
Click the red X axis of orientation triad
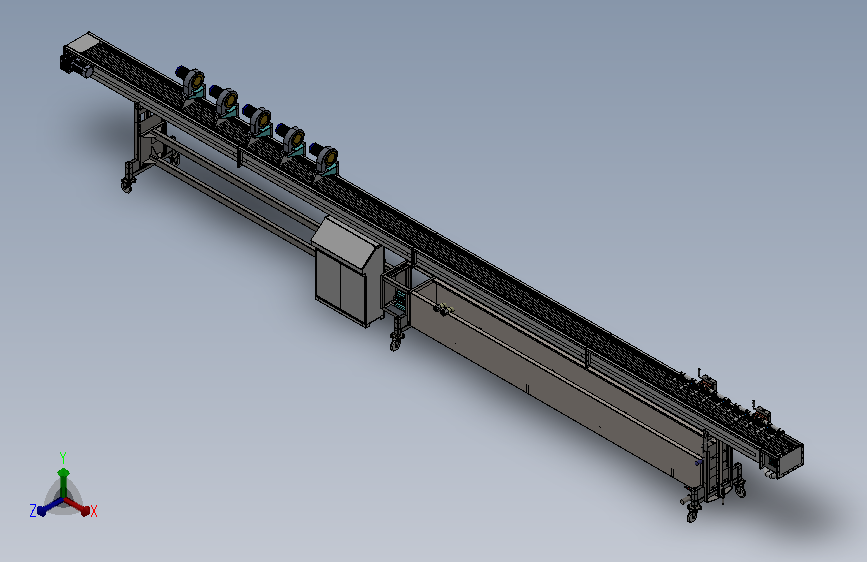click(77, 506)
